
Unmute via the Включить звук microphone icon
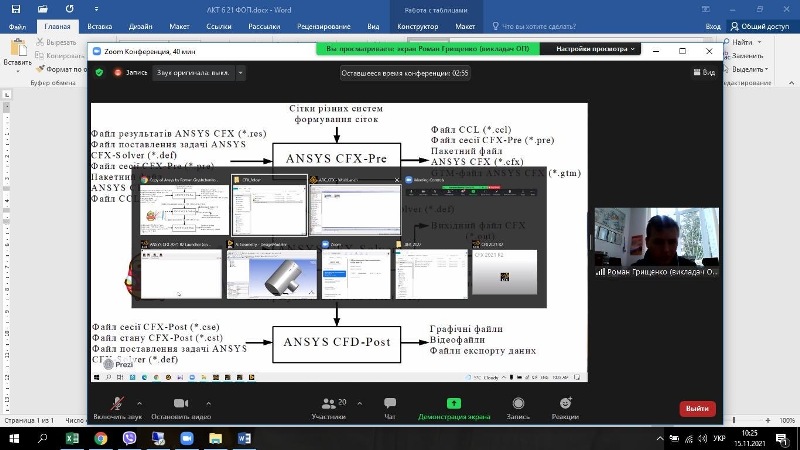click(x=117, y=403)
